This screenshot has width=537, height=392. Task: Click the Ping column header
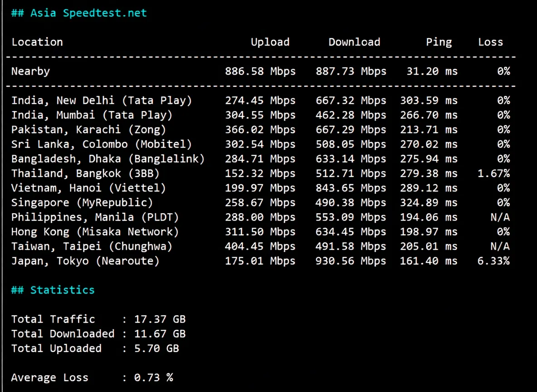pos(439,42)
